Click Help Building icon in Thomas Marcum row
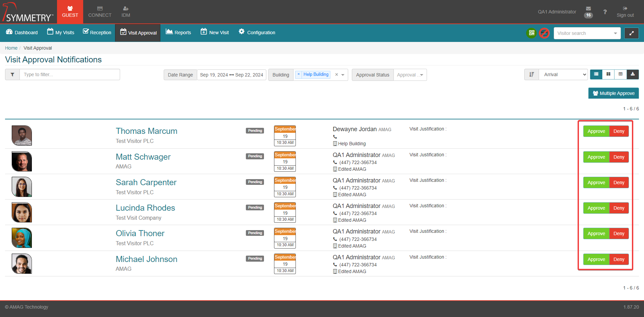 (335, 144)
